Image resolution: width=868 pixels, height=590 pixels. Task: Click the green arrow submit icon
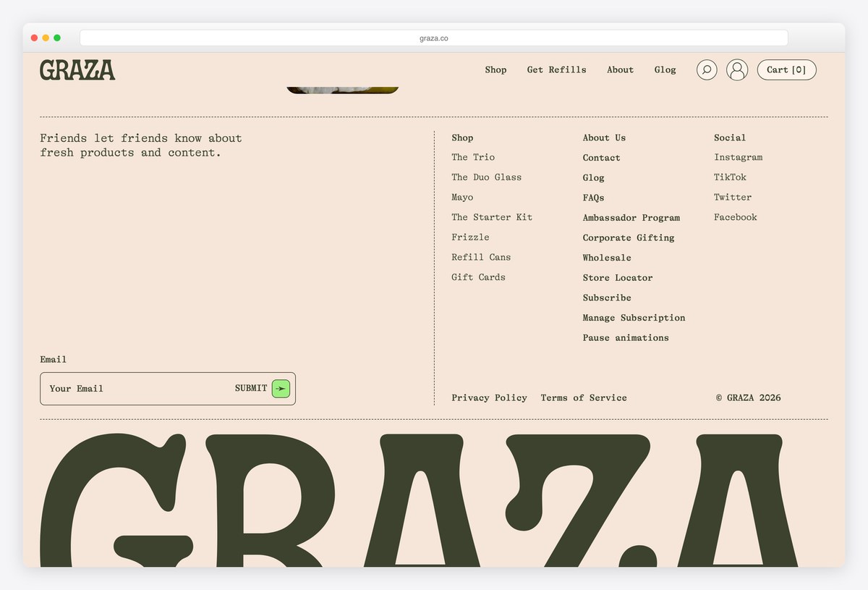281,389
